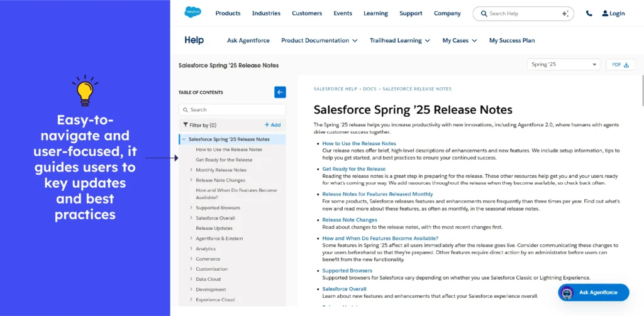The height and width of the screenshot is (316, 644).
Task: Open My Success Plan
Action: pos(512,41)
